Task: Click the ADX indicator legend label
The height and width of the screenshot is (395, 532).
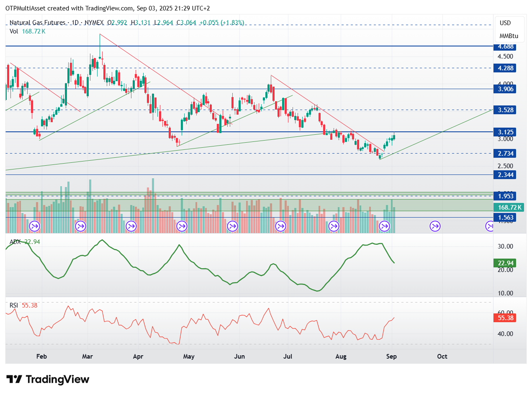Action: click(x=15, y=242)
